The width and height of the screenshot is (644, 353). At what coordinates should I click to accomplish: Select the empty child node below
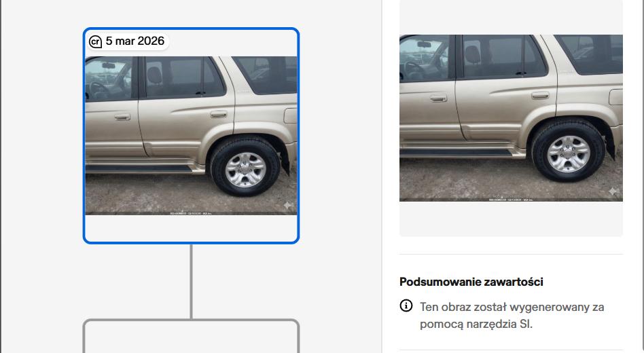point(191,336)
